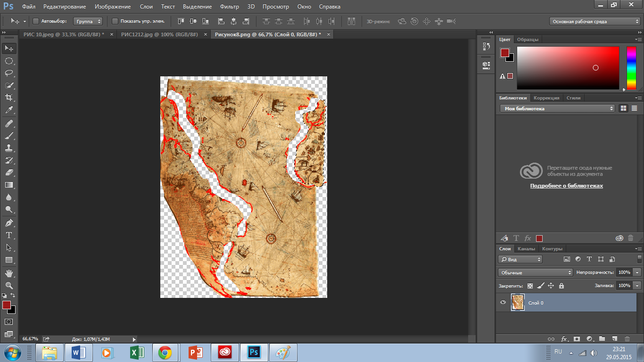Select the Horizontal Type tool

9,235
